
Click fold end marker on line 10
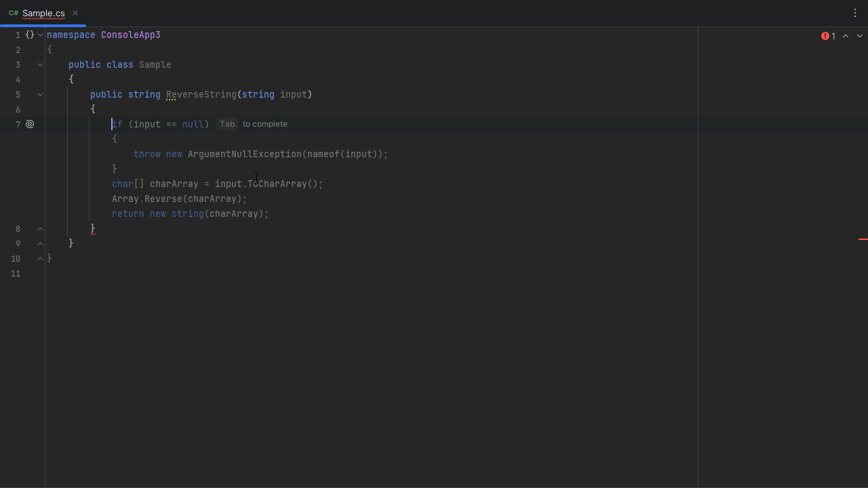pos(40,258)
